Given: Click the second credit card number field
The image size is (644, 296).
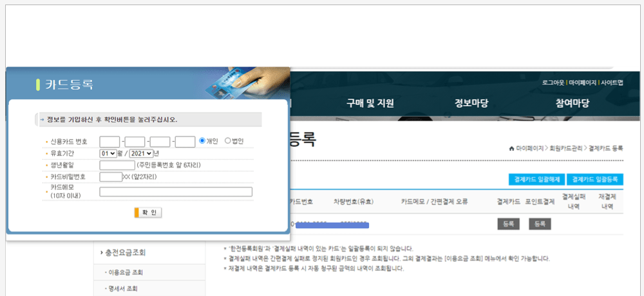Looking at the screenshot, I should coord(135,142).
